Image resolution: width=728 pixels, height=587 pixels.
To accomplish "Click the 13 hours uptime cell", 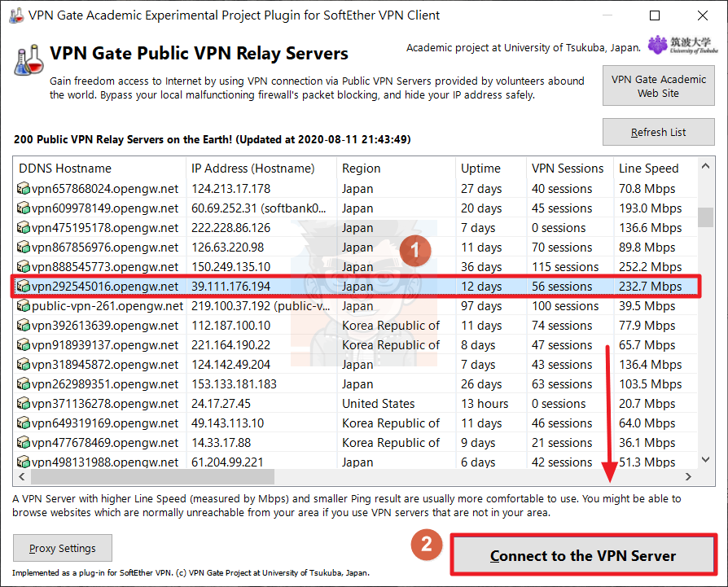I will point(485,404).
